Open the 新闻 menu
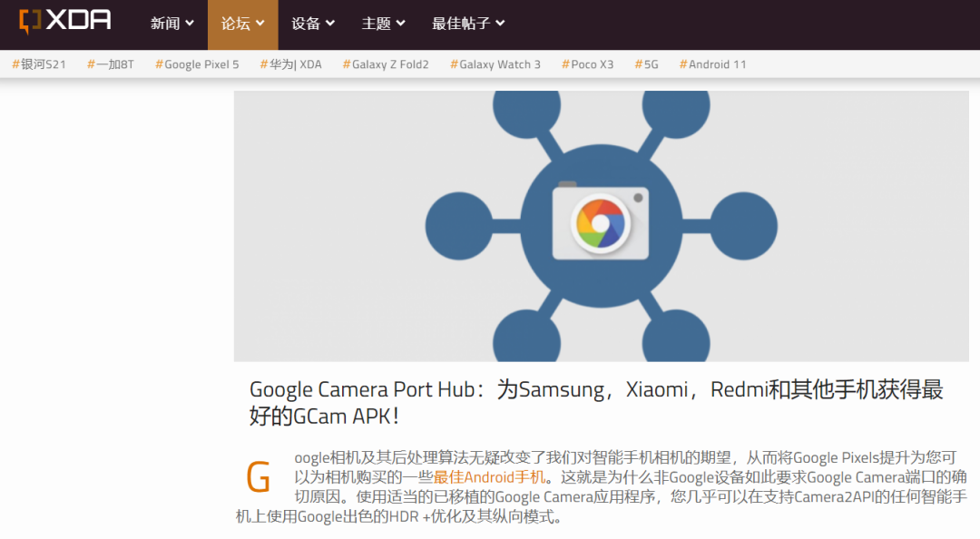 pyautogui.click(x=171, y=24)
